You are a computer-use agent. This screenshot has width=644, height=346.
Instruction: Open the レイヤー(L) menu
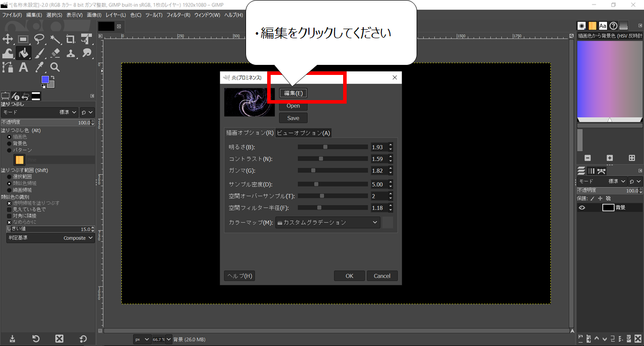tap(116, 15)
